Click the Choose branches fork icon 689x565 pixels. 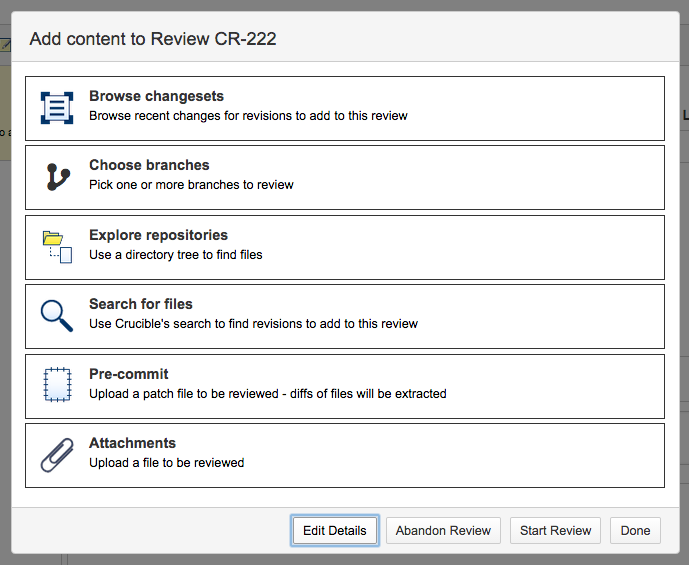pos(57,177)
